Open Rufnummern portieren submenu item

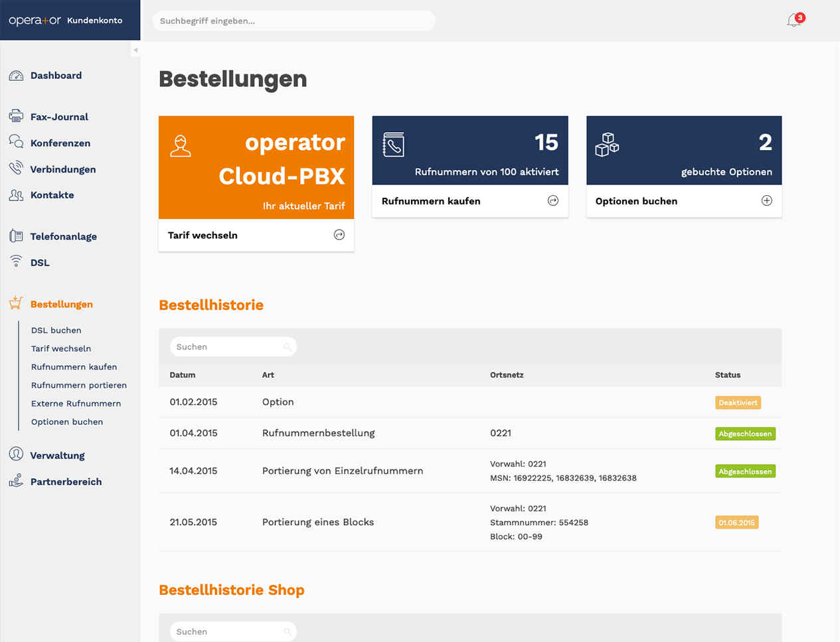(78, 385)
